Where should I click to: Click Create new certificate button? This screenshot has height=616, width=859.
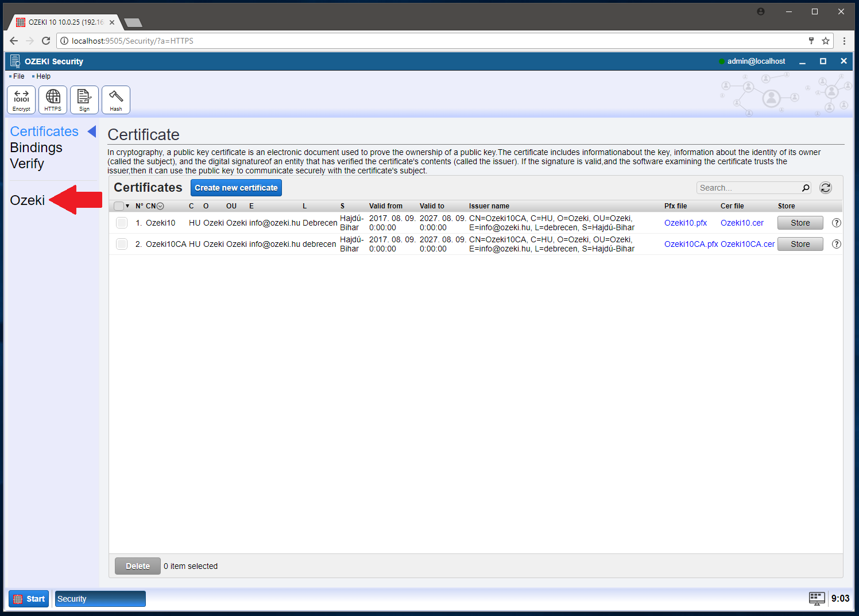[236, 188]
